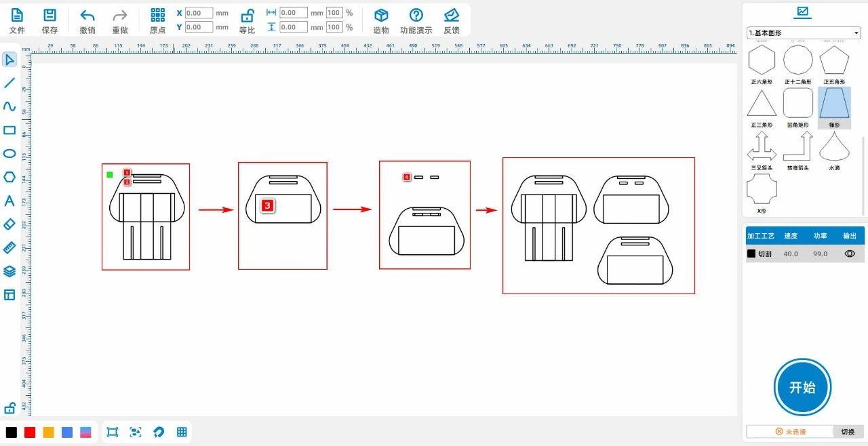Viewport: 868px width, 446px height.
Task: Toggle output visibility eye for 切割
Action: click(850, 254)
